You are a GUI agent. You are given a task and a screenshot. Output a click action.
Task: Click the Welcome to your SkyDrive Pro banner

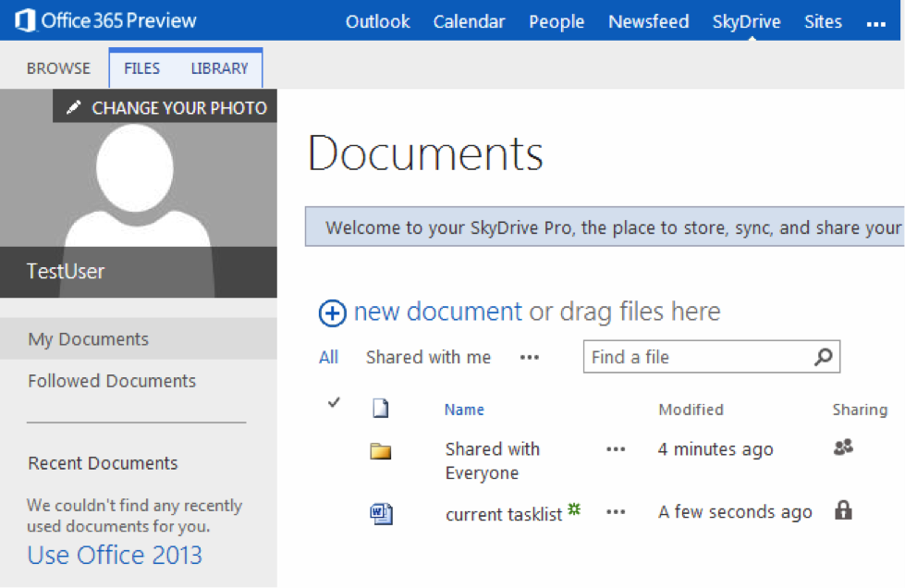click(605, 227)
